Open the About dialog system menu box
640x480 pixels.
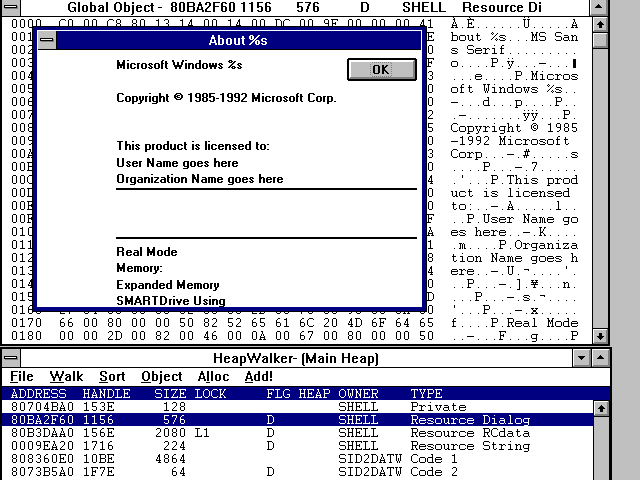click(x=47, y=40)
